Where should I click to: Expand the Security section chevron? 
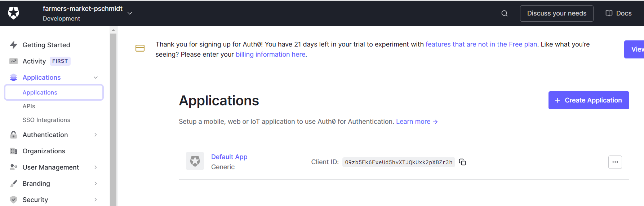point(96,200)
